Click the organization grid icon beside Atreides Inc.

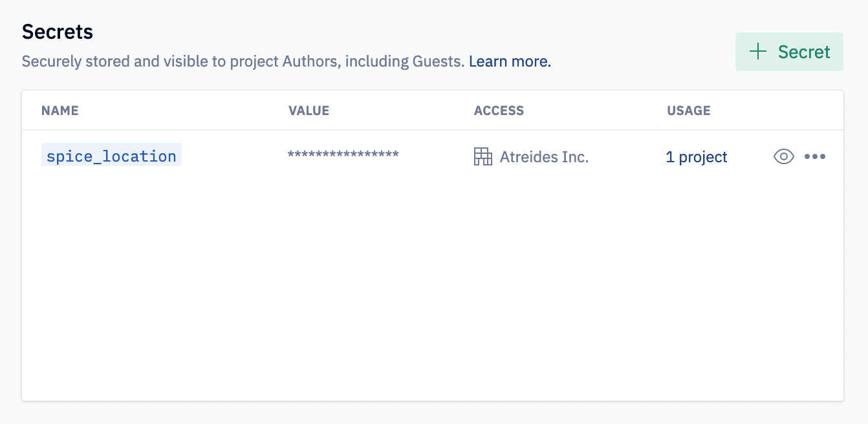[483, 156]
